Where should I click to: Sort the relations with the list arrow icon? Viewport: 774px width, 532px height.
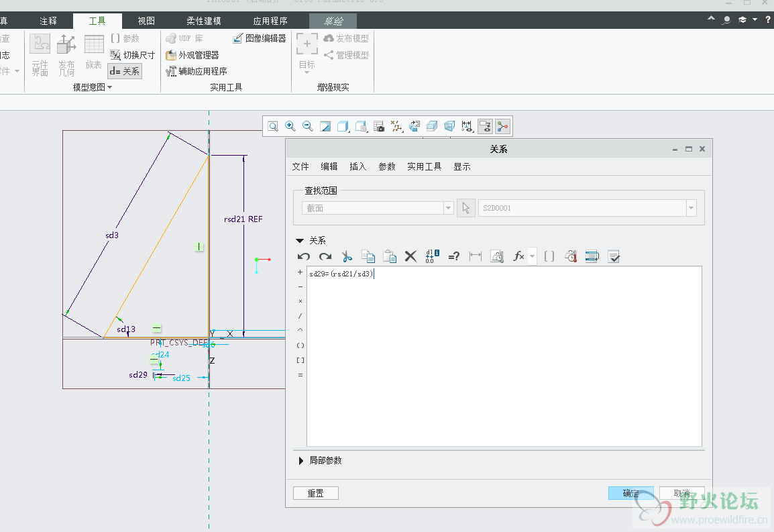[592, 256]
